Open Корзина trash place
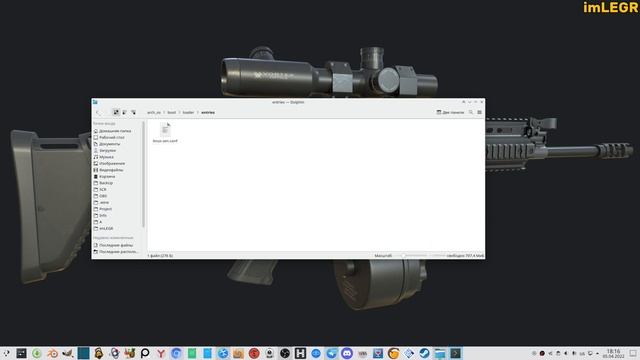The height and width of the screenshot is (360, 640). click(104, 176)
